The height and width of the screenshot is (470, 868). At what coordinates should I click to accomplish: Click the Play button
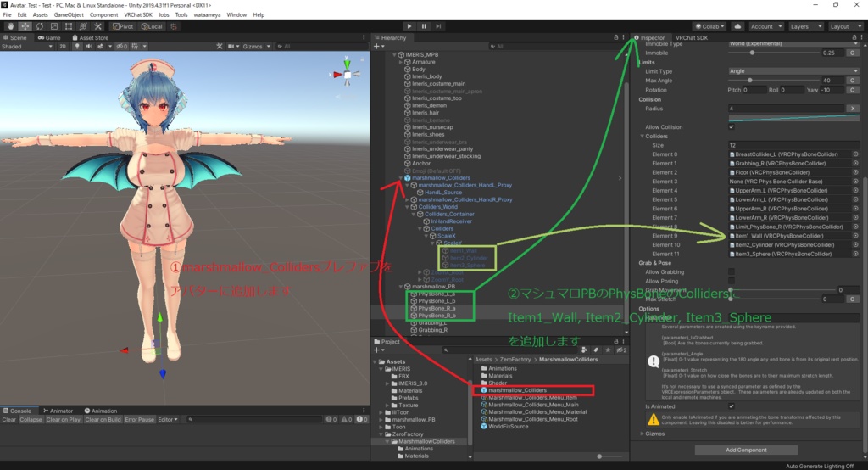pyautogui.click(x=409, y=26)
